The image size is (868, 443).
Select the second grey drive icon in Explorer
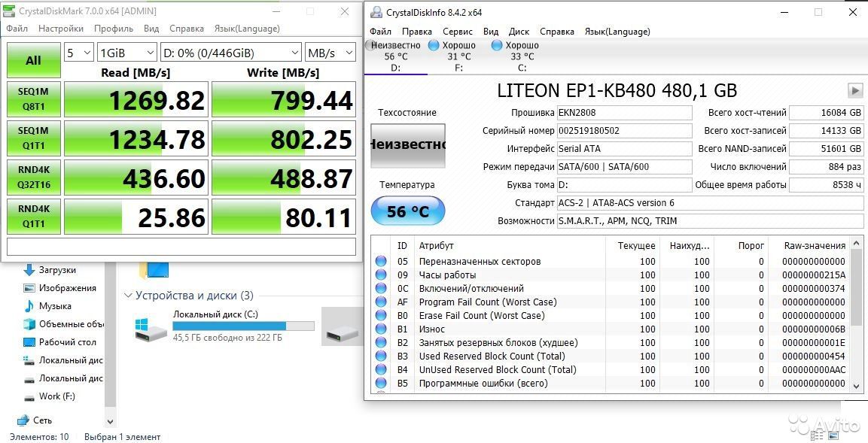pos(342,333)
